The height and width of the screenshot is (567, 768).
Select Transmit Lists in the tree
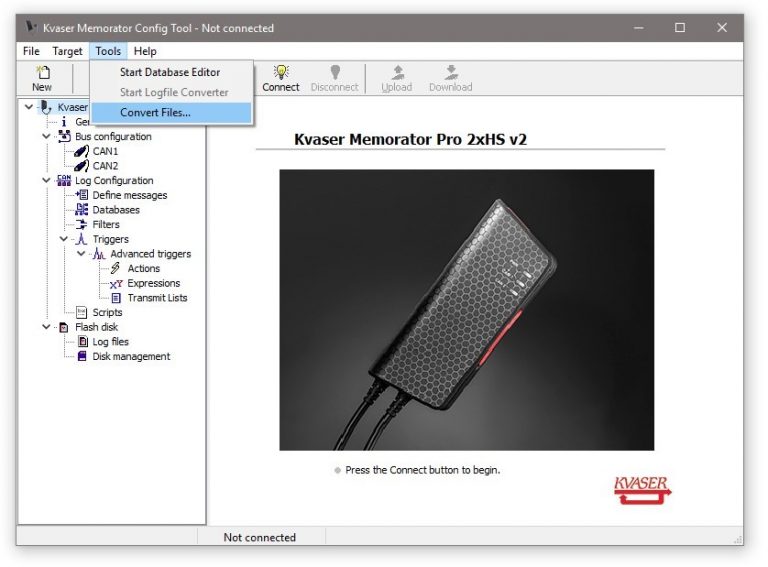click(x=157, y=298)
